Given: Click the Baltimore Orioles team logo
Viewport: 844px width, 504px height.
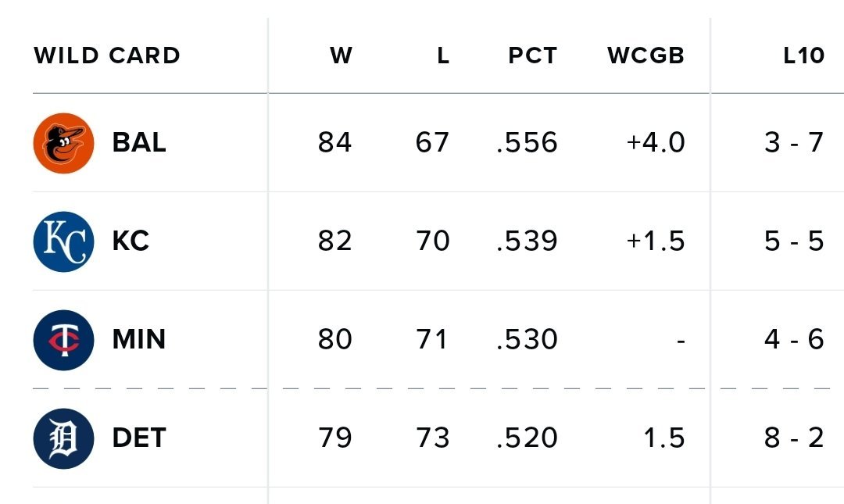Looking at the screenshot, I should click(x=63, y=143).
